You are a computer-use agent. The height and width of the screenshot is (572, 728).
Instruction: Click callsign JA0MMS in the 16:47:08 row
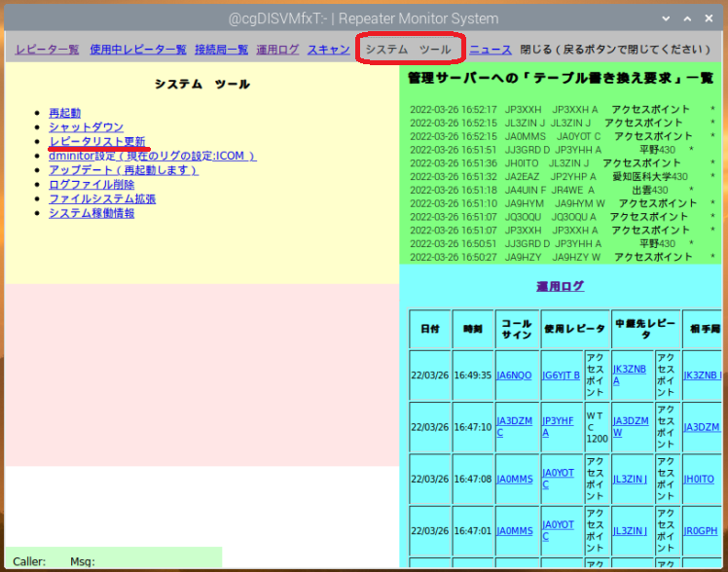(x=515, y=479)
